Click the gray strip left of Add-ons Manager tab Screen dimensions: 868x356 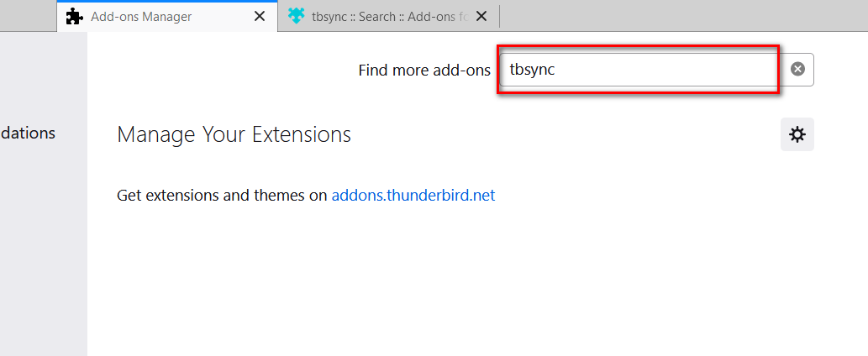tap(29, 16)
